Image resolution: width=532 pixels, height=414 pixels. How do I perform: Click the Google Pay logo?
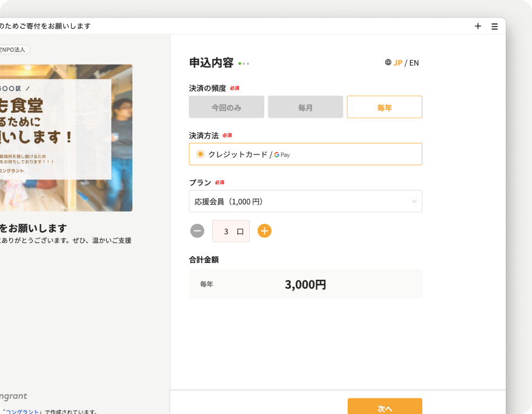pos(282,155)
